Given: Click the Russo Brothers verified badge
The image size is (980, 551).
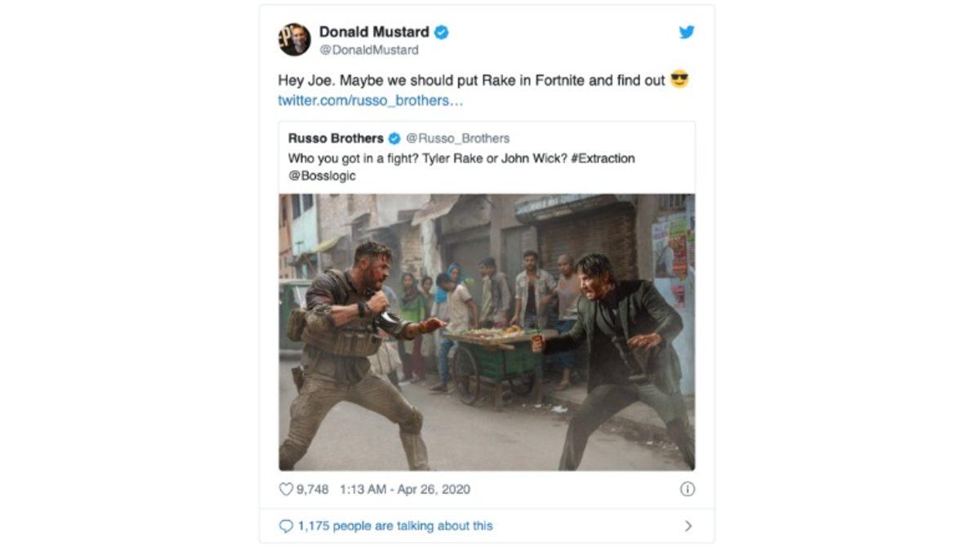Looking at the screenshot, I should click(394, 137).
